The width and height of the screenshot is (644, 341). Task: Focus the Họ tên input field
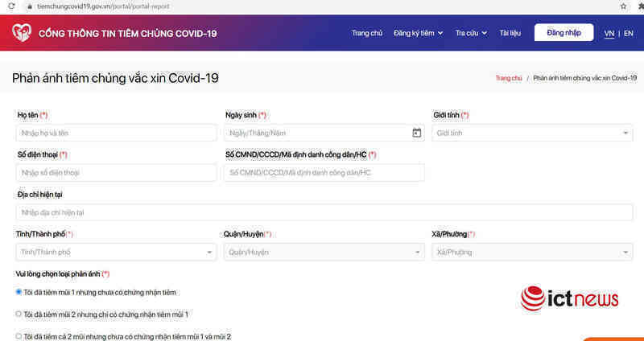116,133
